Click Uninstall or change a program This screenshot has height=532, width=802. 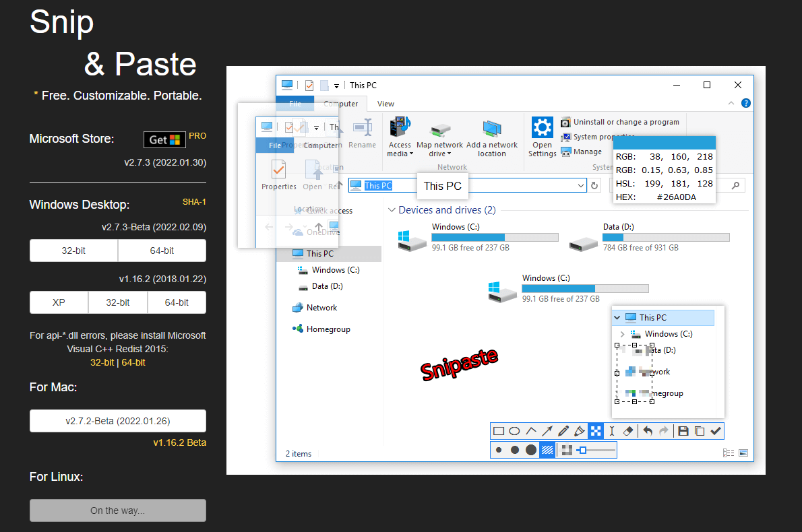click(626, 122)
